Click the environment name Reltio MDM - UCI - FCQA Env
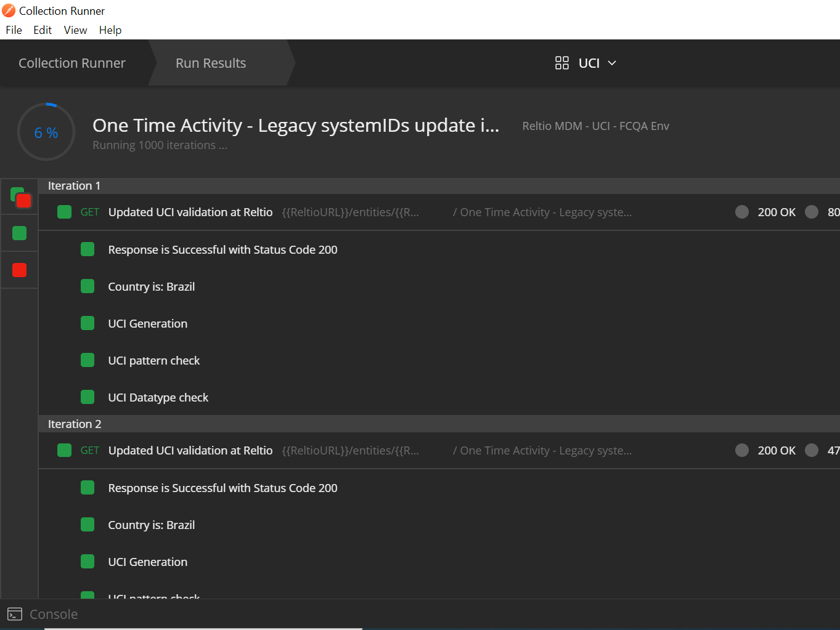 tap(596, 126)
